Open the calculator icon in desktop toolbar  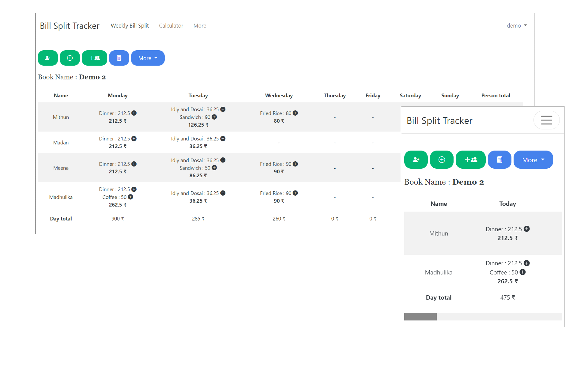[x=119, y=58]
